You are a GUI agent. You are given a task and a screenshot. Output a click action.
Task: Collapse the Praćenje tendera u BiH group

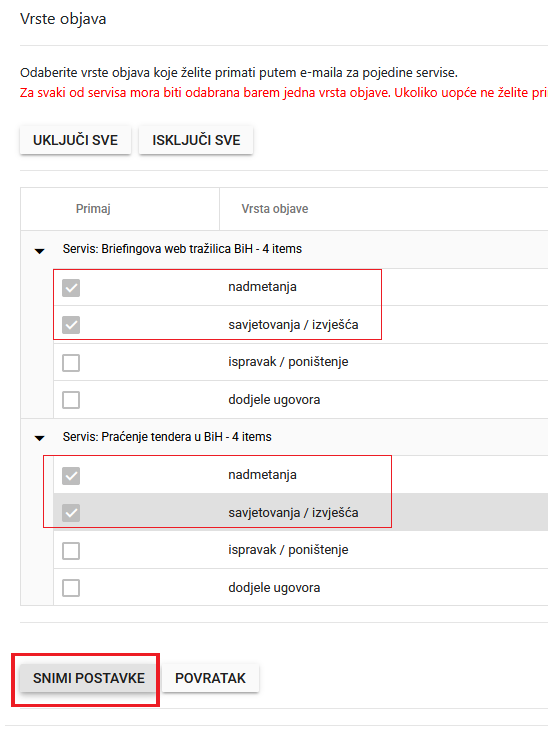(x=40, y=438)
